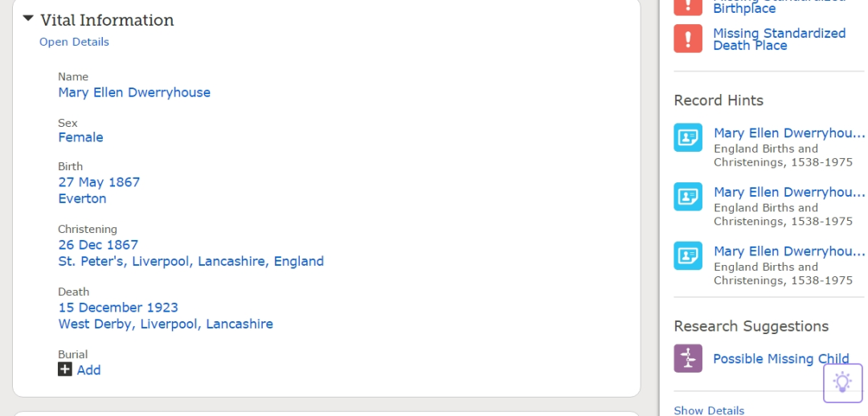Viewport: 868px width, 416px height.
Task: Click the second record hint icon
Action: (x=688, y=197)
